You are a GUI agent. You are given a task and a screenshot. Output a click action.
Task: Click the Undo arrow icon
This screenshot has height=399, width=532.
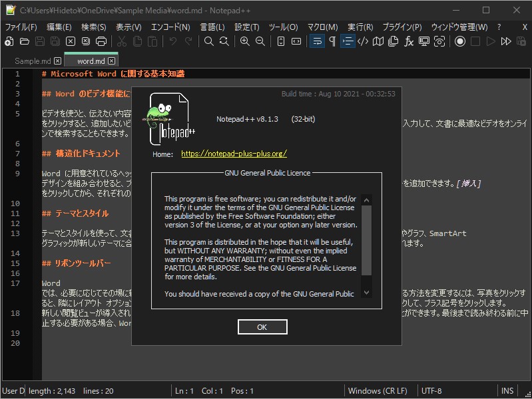(x=173, y=41)
